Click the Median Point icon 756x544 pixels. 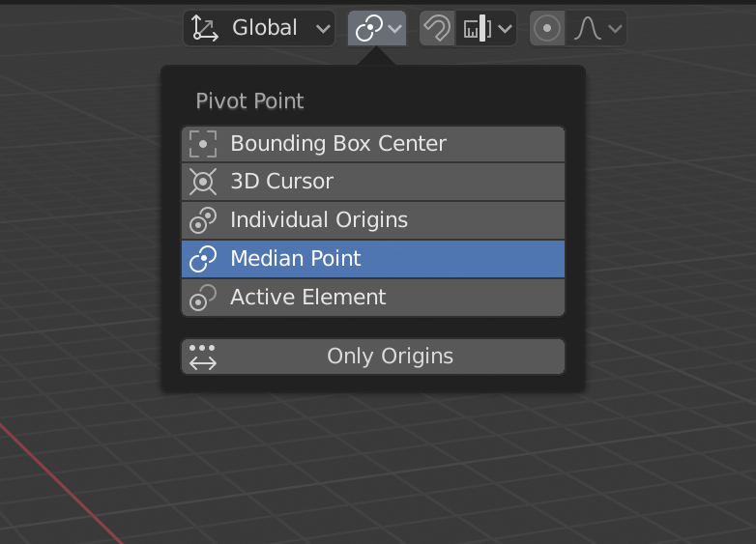203,259
